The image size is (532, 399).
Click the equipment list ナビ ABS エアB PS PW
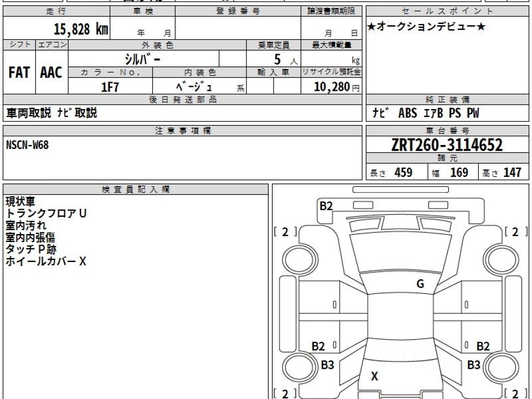pyautogui.click(x=426, y=113)
